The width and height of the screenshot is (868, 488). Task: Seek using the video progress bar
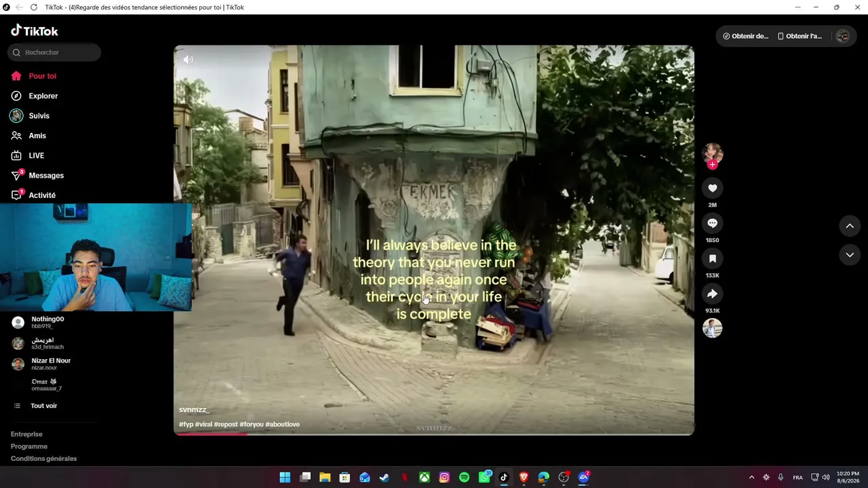tap(434, 434)
